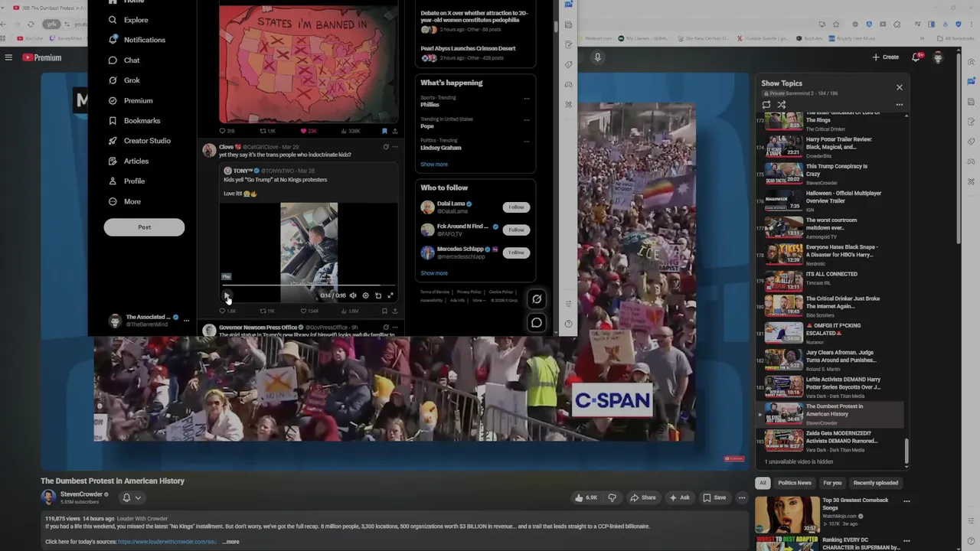This screenshot has width=980, height=551.
Task: Follow Dalai Lama on X
Action: (517, 207)
